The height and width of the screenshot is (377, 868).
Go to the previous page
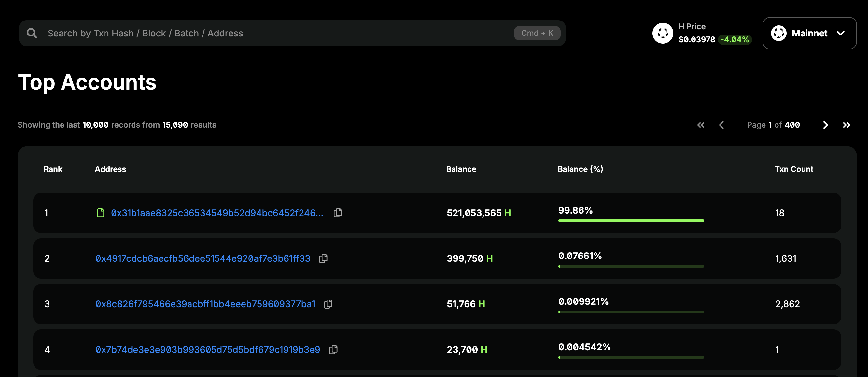(721, 125)
